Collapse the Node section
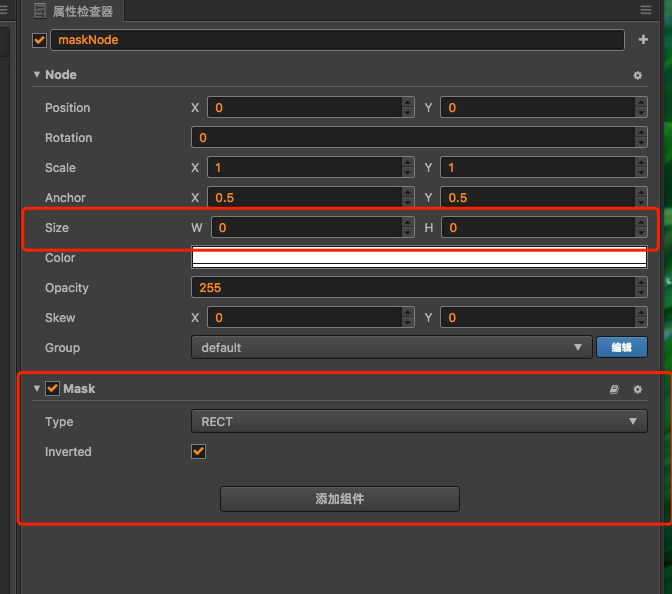 point(37,75)
